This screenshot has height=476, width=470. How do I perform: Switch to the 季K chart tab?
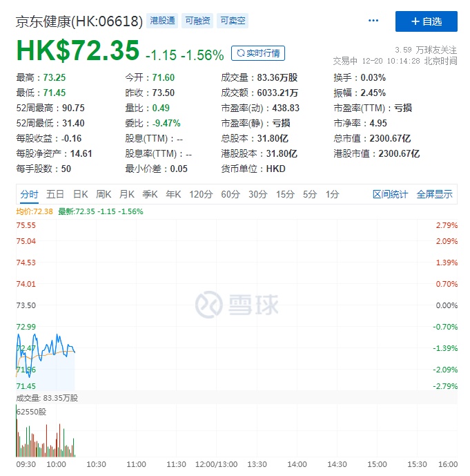150,195
